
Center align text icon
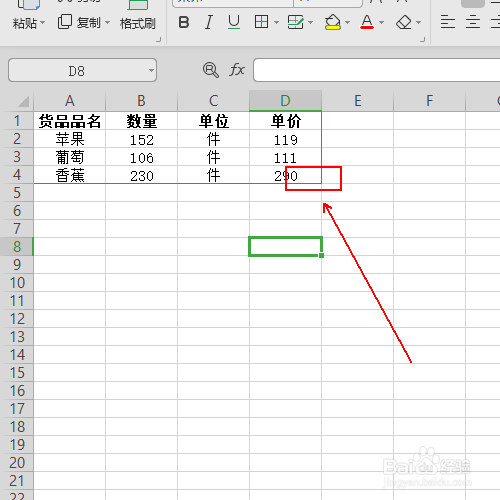coord(473,22)
